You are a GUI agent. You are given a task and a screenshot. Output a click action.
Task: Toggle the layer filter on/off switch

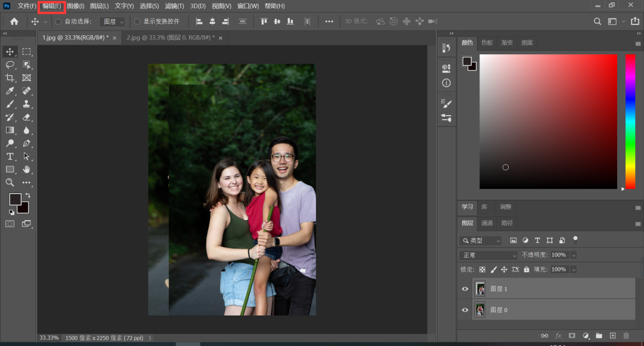(x=575, y=239)
